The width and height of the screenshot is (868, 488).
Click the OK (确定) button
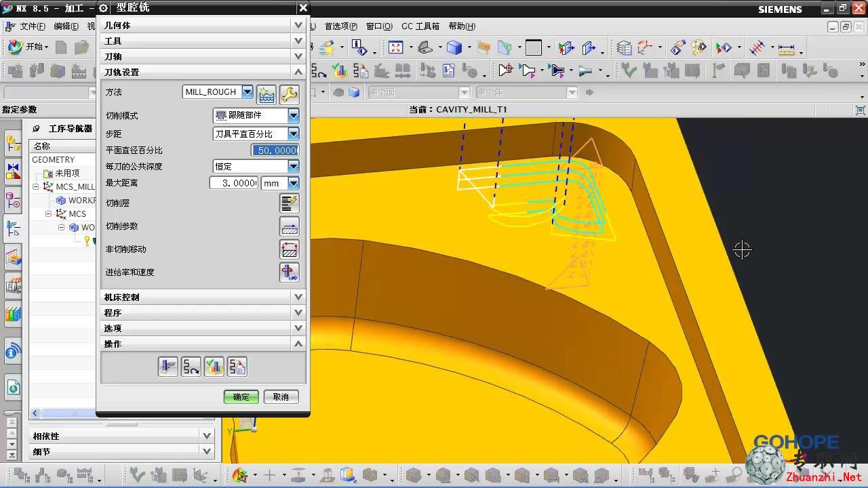(x=241, y=397)
